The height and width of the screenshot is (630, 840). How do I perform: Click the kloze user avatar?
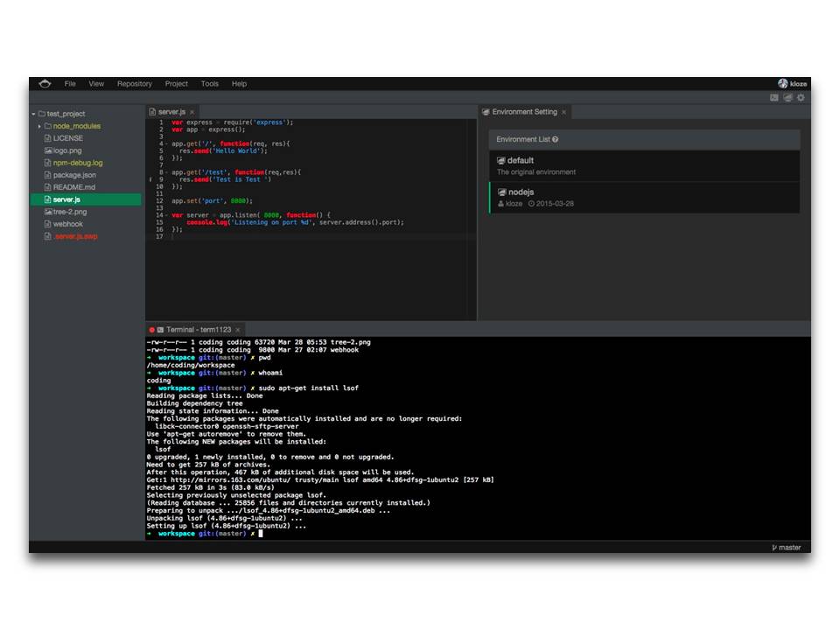[x=782, y=84]
